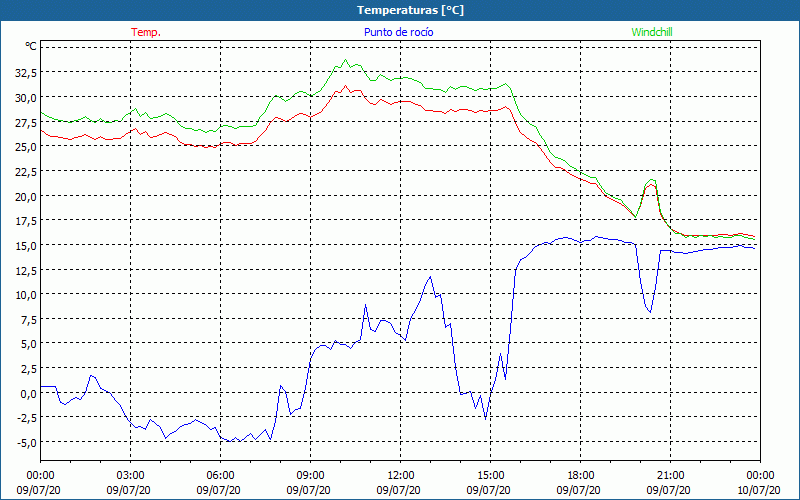
Task: Click the 03:00 time axis label
Action: point(131,476)
